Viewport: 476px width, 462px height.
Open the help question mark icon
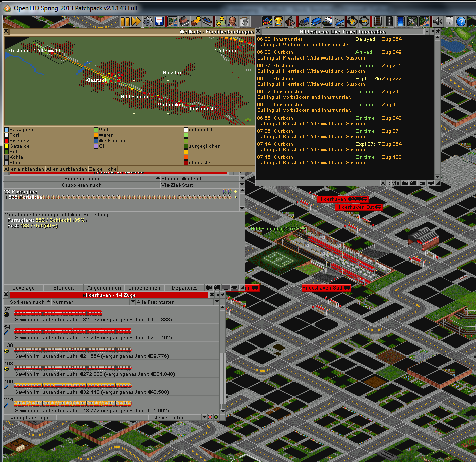(x=460, y=21)
